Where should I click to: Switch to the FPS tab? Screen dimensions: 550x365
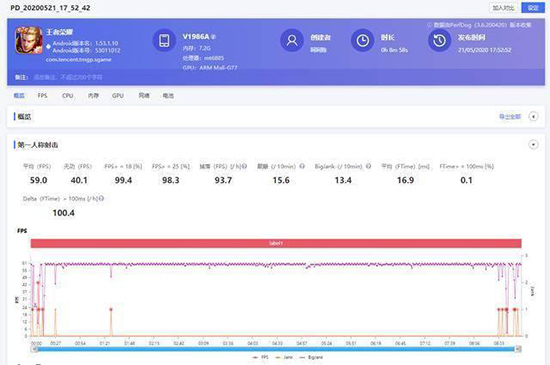42,95
